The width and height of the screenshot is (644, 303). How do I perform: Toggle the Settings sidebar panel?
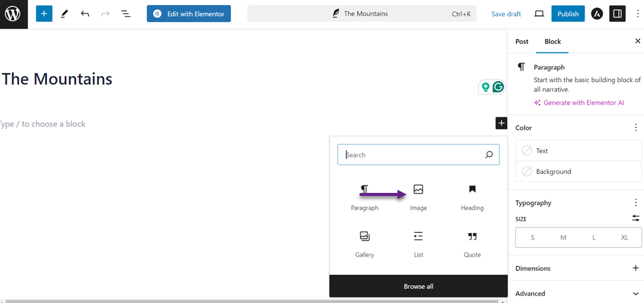tap(617, 14)
